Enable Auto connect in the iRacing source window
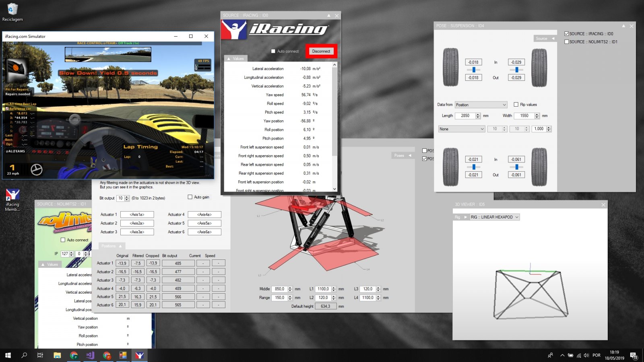644x362 pixels. 273,51
